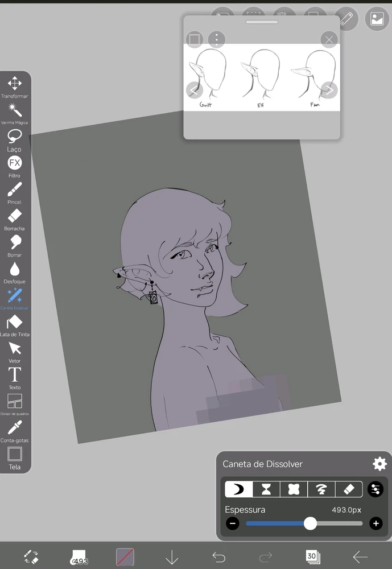This screenshot has height=569, width=392.
Task: Go back with the left arrow
Action: tap(360, 556)
